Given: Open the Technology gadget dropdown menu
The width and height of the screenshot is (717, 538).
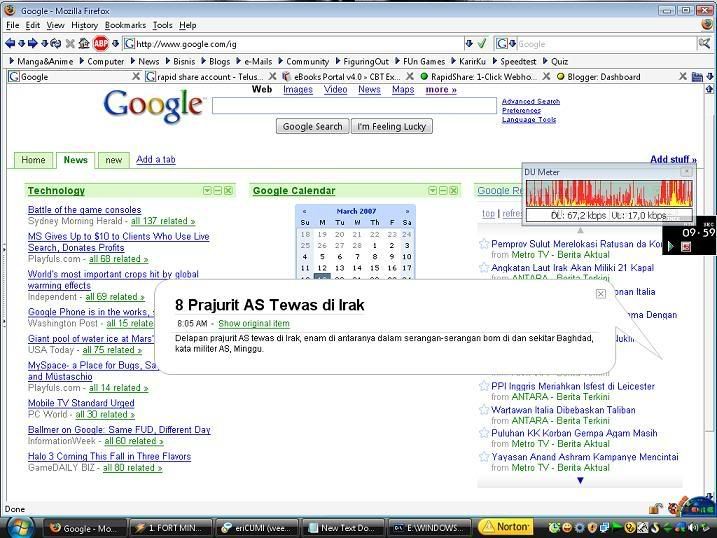Looking at the screenshot, I should [x=207, y=190].
